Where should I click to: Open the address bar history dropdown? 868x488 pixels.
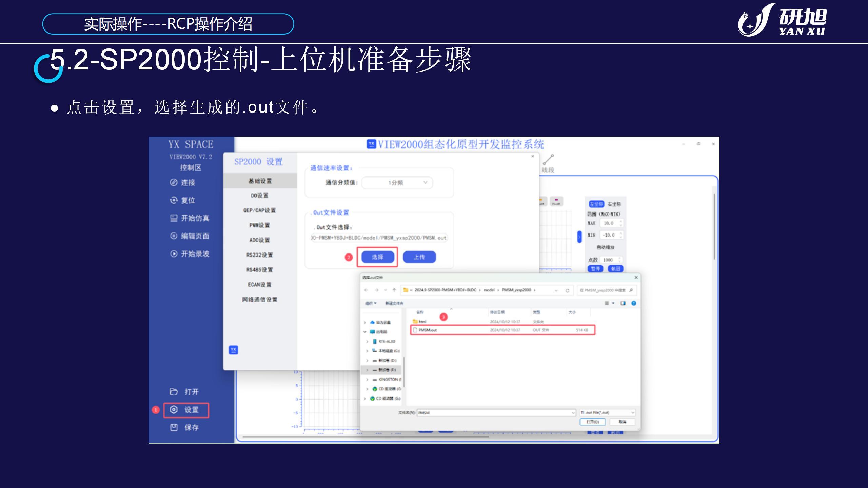point(556,290)
